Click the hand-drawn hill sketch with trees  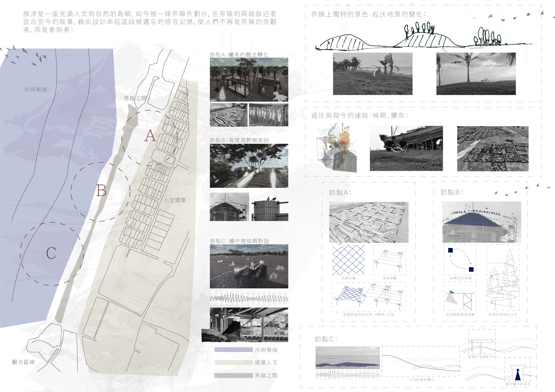tap(424, 36)
